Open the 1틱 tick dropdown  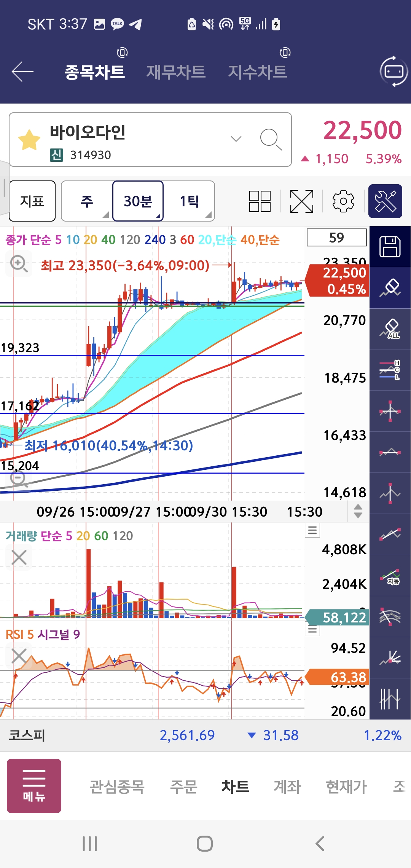(189, 201)
